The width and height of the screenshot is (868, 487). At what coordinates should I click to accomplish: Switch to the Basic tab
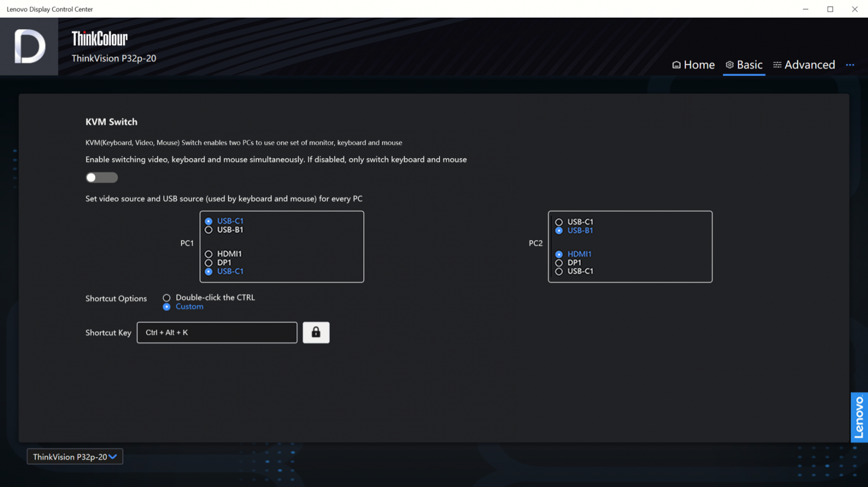pyautogui.click(x=744, y=65)
